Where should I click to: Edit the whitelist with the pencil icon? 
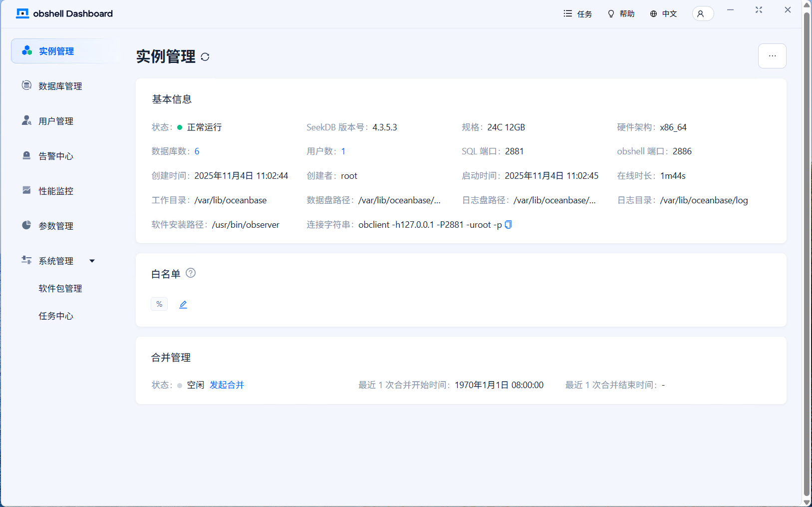pyautogui.click(x=183, y=304)
